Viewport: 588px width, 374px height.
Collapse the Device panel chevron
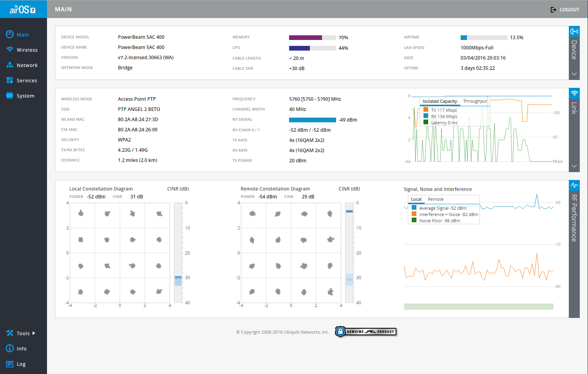(574, 74)
